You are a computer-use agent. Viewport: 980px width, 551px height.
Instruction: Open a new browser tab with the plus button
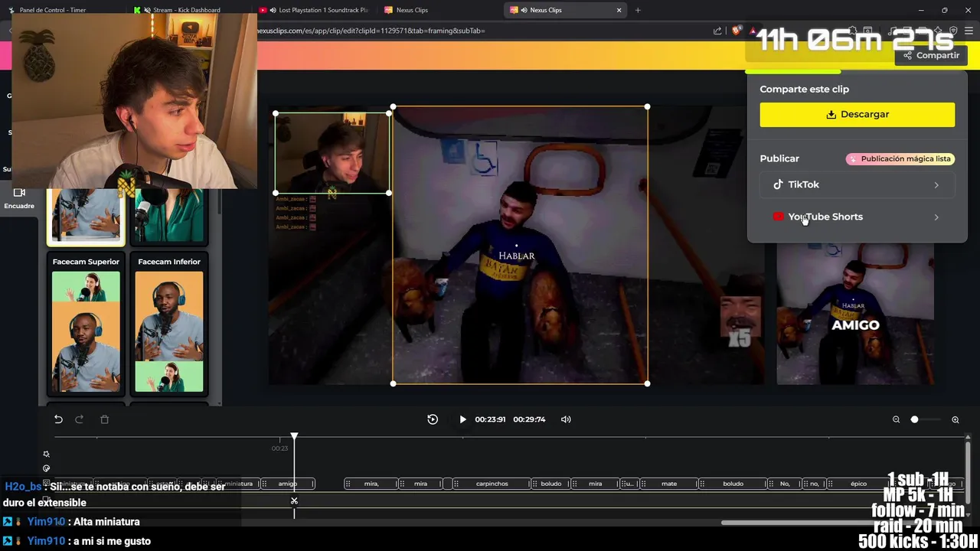pyautogui.click(x=638, y=10)
